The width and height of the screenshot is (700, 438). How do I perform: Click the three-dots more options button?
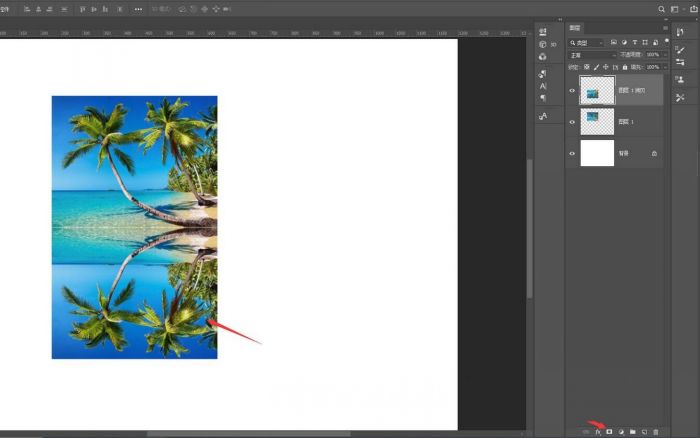coord(138,9)
